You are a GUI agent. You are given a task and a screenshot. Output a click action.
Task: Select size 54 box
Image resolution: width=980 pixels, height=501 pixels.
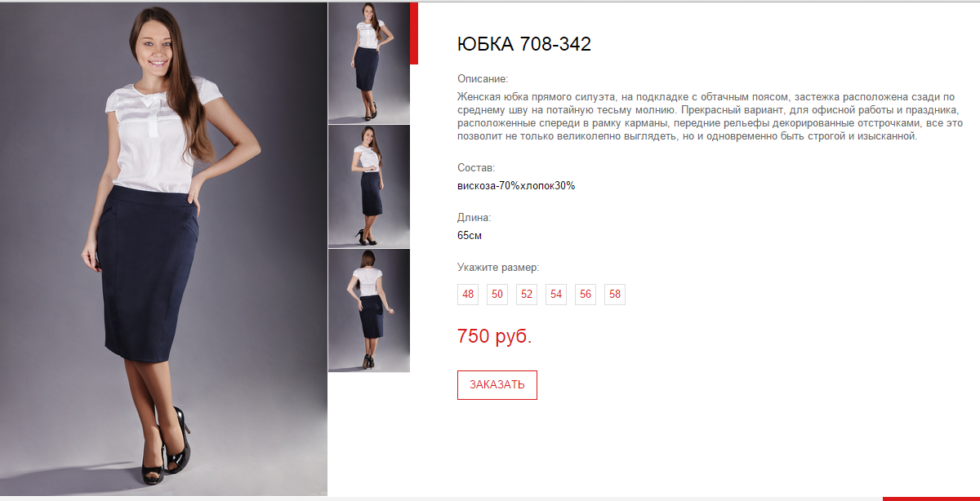click(556, 295)
